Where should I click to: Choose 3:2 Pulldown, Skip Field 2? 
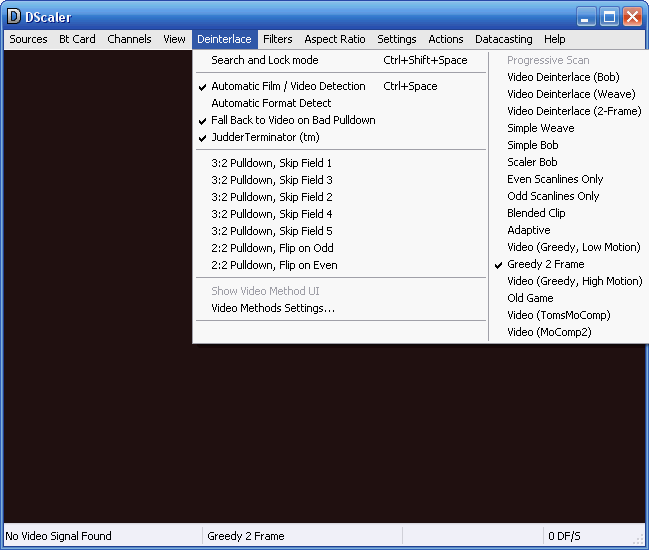point(341,197)
